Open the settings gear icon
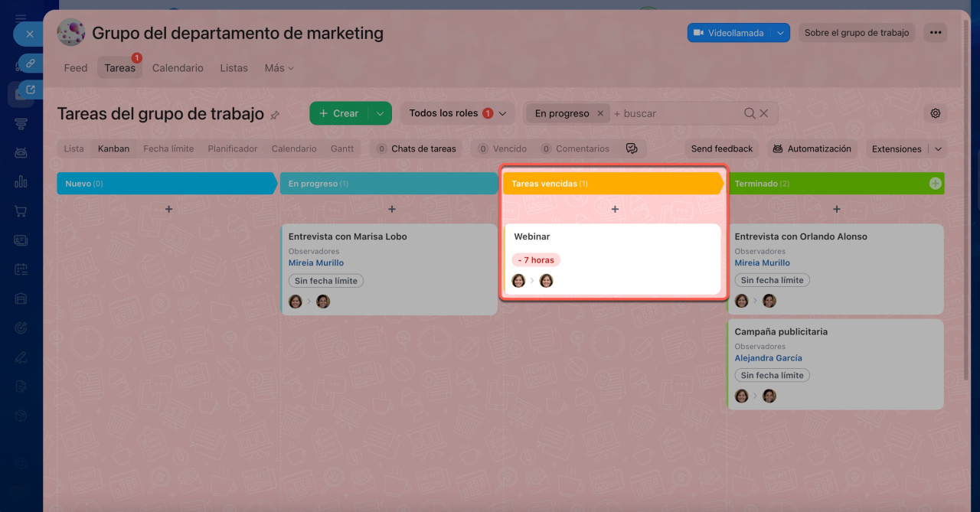The image size is (980, 512). click(x=935, y=113)
